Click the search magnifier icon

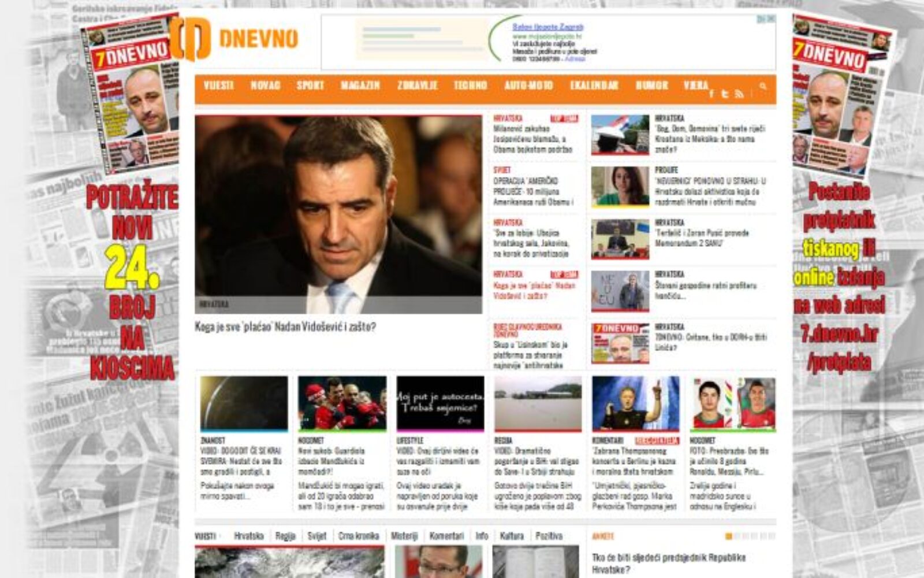point(763,86)
